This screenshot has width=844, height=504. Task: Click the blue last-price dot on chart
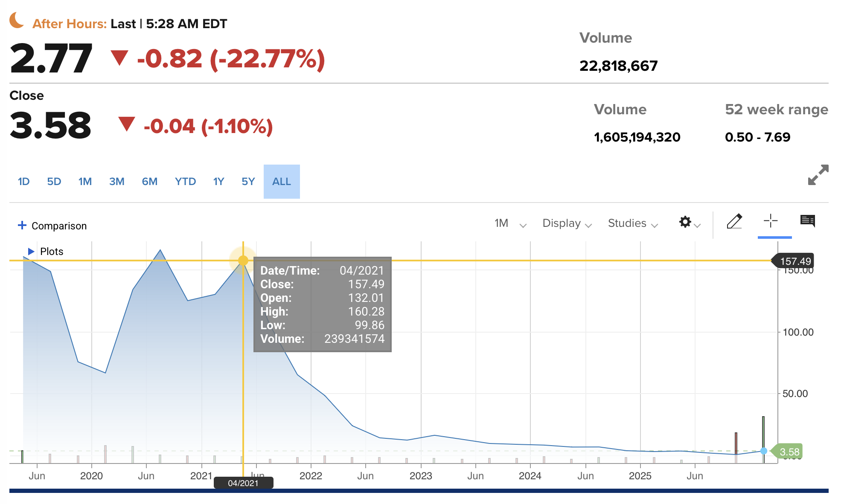[x=763, y=451]
